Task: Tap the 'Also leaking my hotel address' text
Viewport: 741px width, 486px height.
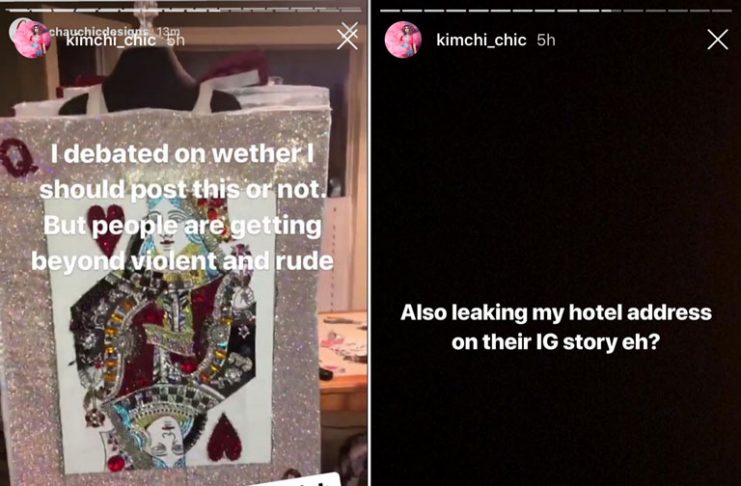Action: (556, 313)
